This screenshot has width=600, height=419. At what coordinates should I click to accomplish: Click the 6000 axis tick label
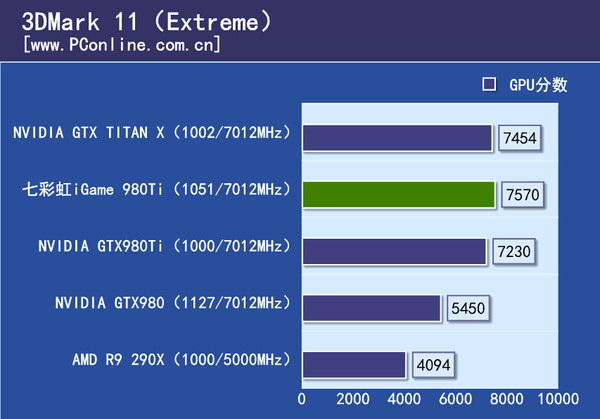[x=455, y=399]
